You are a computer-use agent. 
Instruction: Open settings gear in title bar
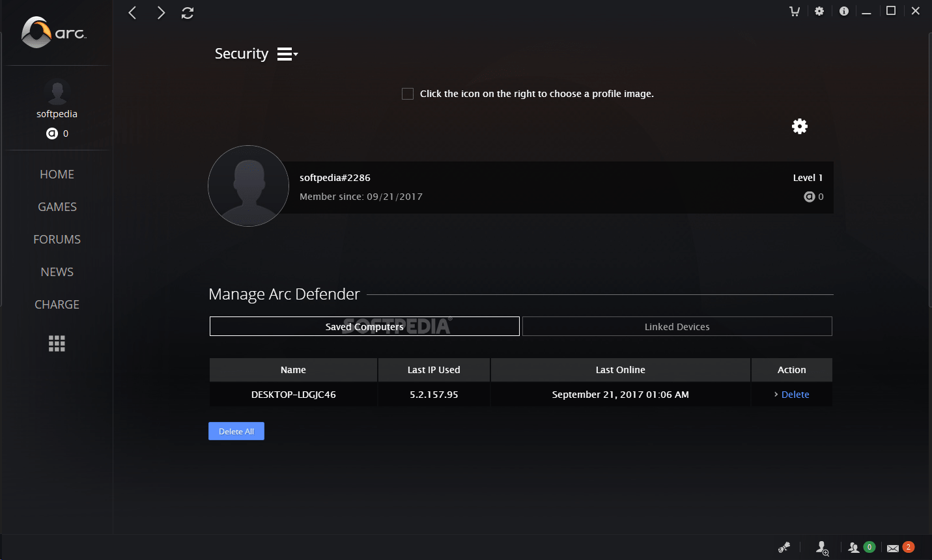tap(819, 11)
